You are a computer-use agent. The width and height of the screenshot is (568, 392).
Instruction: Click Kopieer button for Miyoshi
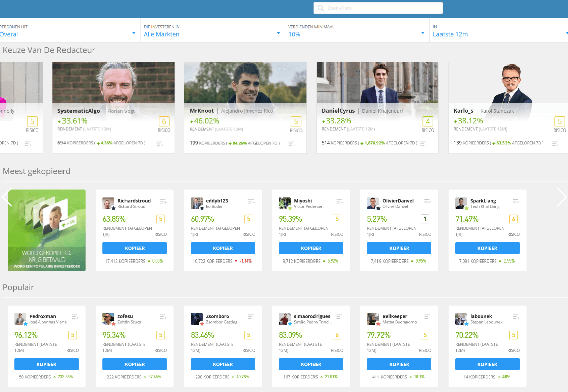coord(311,248)
